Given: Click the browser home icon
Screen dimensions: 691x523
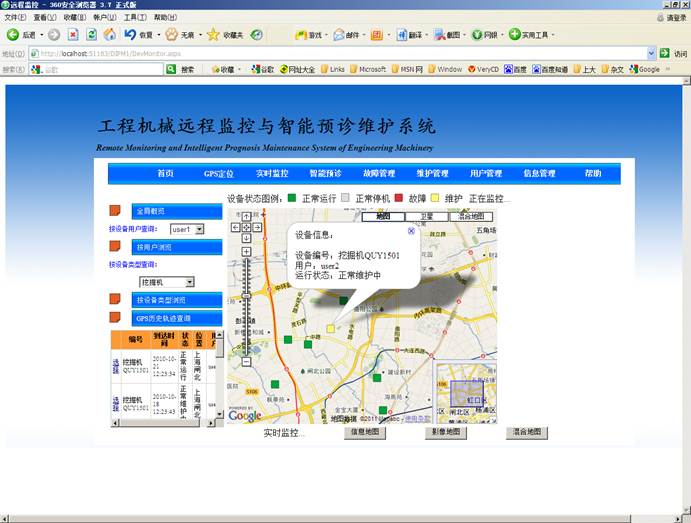Looking at the screenshot, I should [x=109, y=35].
